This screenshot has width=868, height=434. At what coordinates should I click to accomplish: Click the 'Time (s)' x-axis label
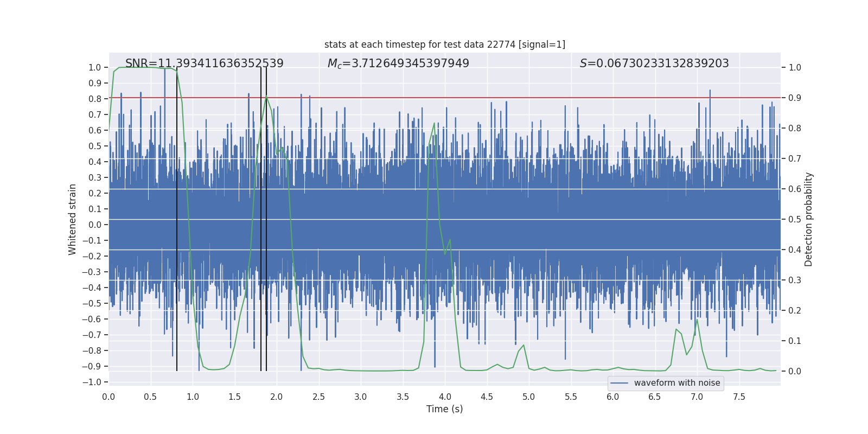(x=445, y=409)
